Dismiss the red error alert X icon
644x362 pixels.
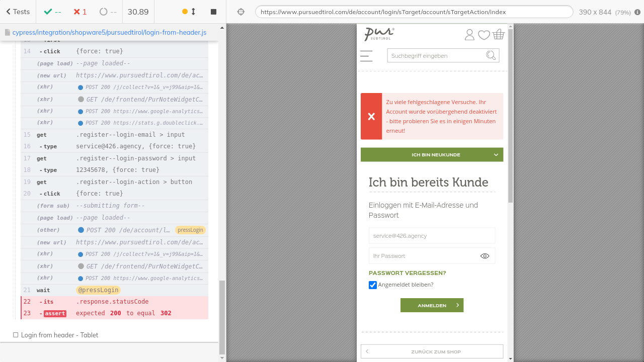tap(371, 117)
